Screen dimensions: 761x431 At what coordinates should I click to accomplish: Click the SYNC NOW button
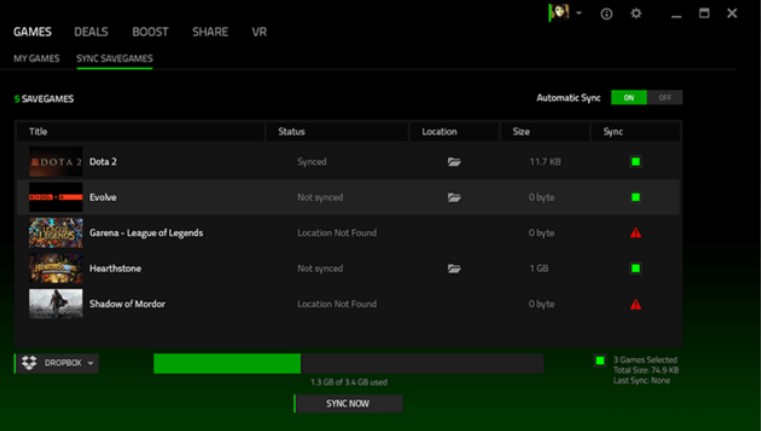(x=348, y=403)
